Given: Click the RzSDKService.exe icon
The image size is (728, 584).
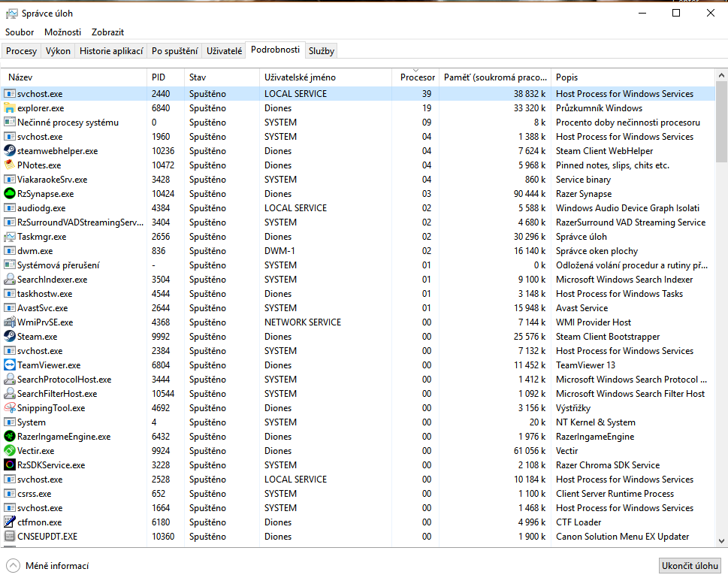Looking at the screenshot, I should pyautogui.click(x=10, y=465).
